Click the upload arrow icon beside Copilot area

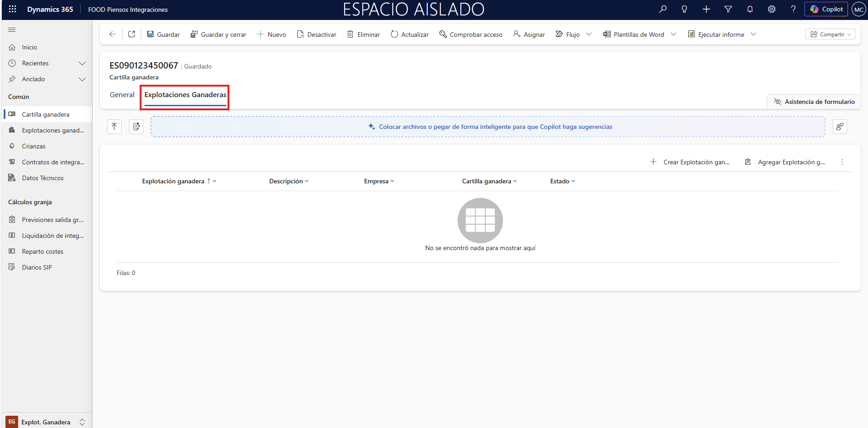(x=114, y=127)
